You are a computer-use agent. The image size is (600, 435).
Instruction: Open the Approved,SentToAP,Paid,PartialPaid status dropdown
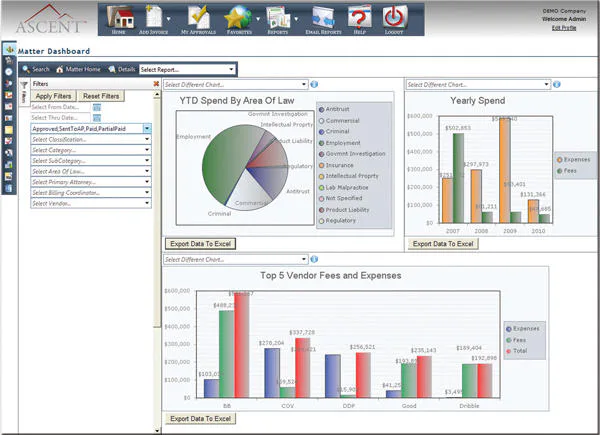click(91, 129)
